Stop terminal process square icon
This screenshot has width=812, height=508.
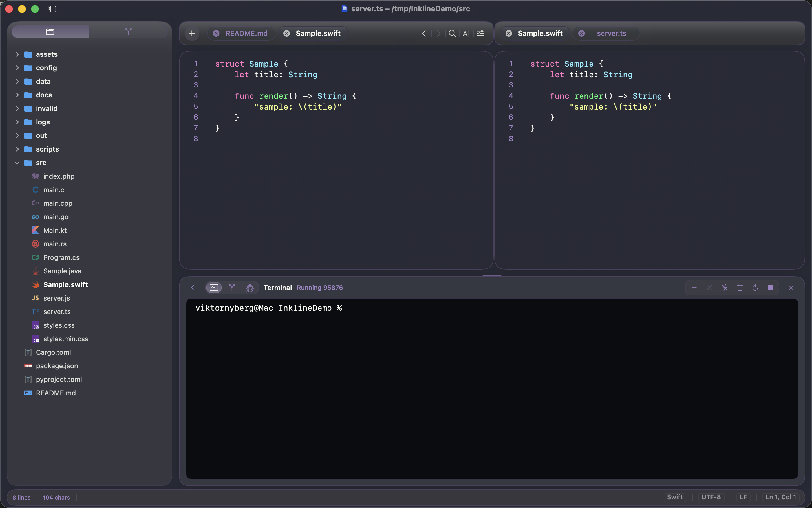[770, 288]
